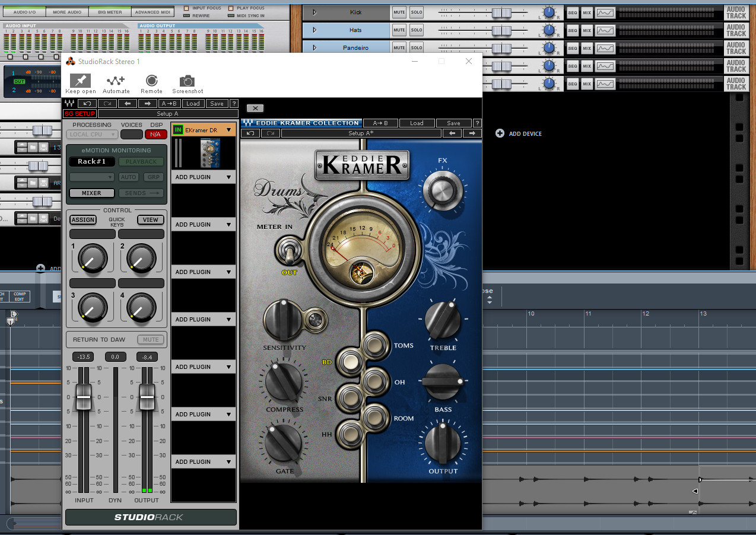The width and height of the screenshot is (756, 535).
Task: Click the Remote control icon
Action: coord(151,81)
